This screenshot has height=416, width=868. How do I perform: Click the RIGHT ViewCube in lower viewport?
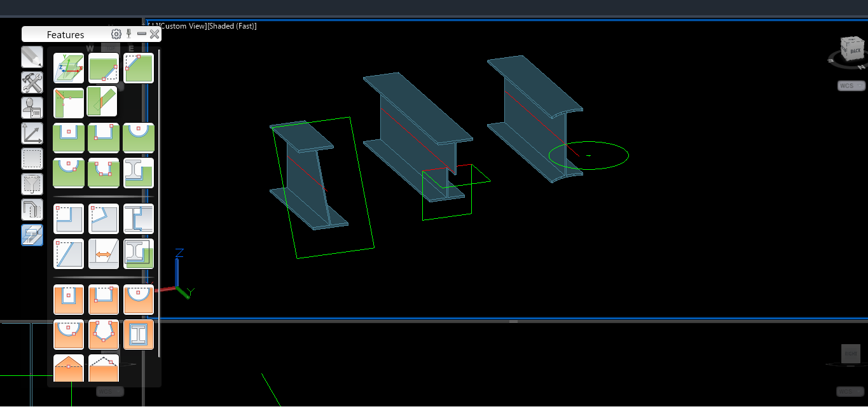click(x=850, y=354)
